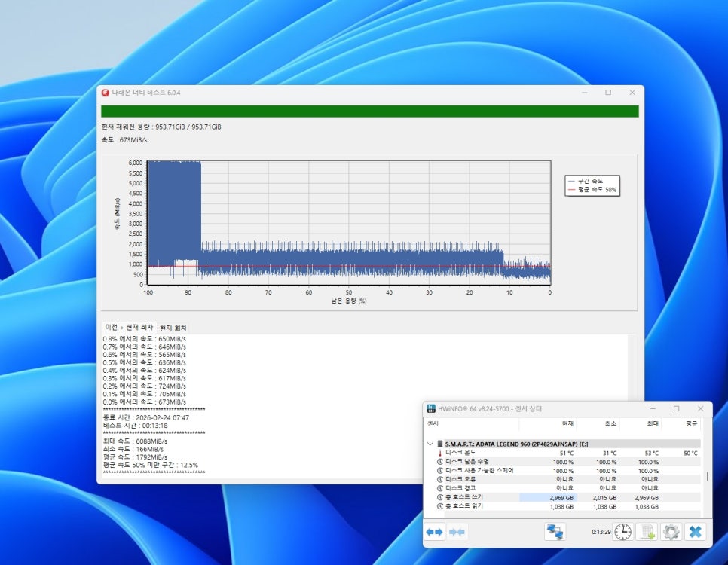Select the 이전 + 현재 회차 tab
Viewport: 728px width, 565px height.
[x=129, y=328]
